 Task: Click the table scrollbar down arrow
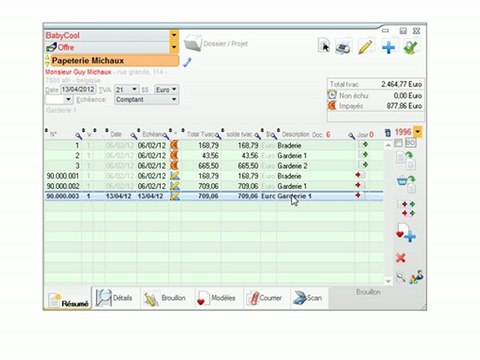388,281
